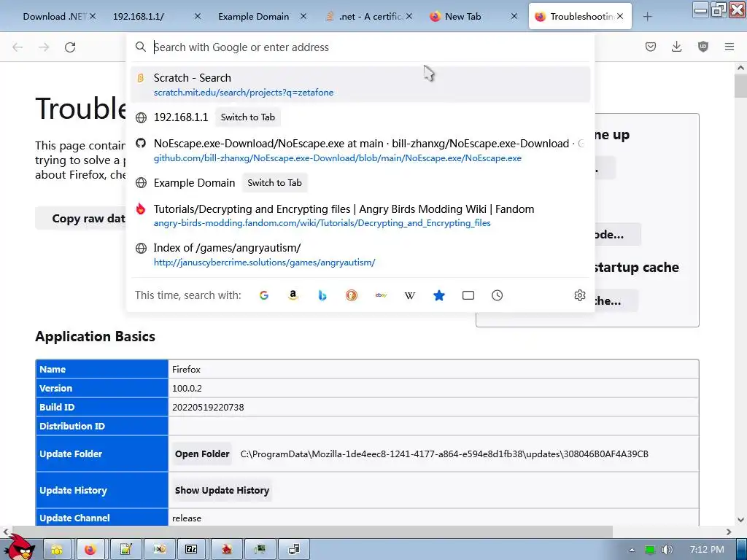Open search settings gear icon
747x560 pixels.
(580, 295)
